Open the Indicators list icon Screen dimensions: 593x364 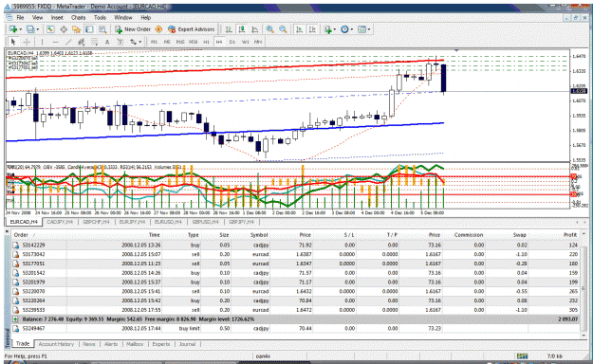327,29
